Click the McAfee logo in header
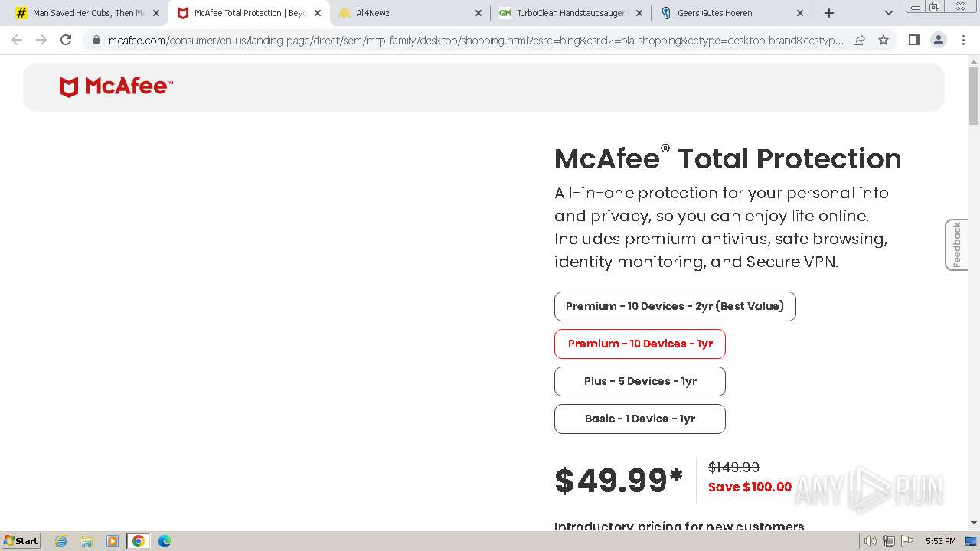Screen dimensions: 980x551 coord(116,86)
